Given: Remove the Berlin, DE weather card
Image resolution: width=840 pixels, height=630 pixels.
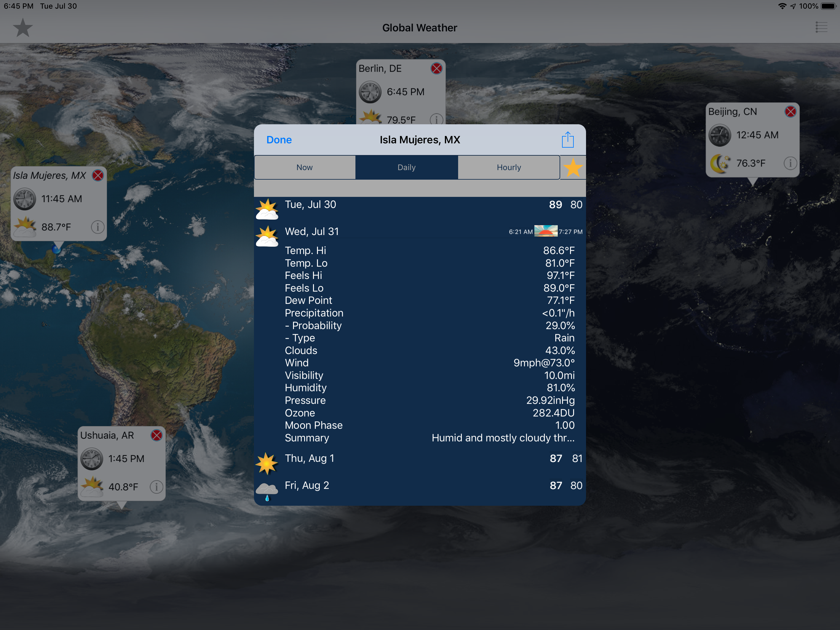Looking at the screenshot, I should point(436,68).
